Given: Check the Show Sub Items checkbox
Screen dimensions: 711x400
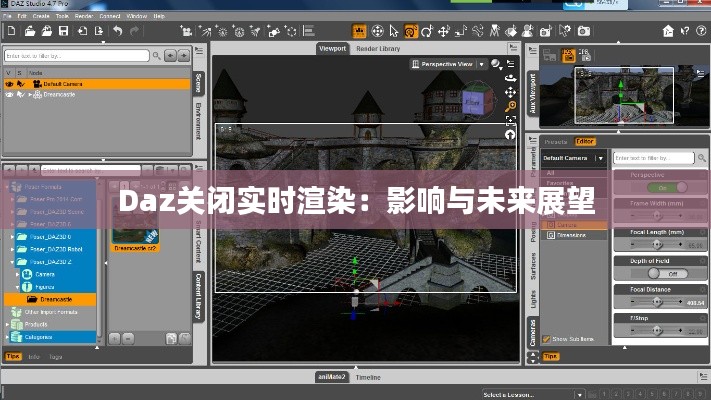Looking at the screenshot, I should pos(545,339).
